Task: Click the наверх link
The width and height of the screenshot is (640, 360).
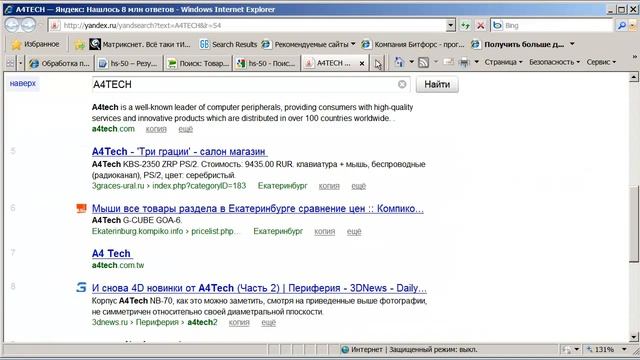Action: [x=23, y=83]
